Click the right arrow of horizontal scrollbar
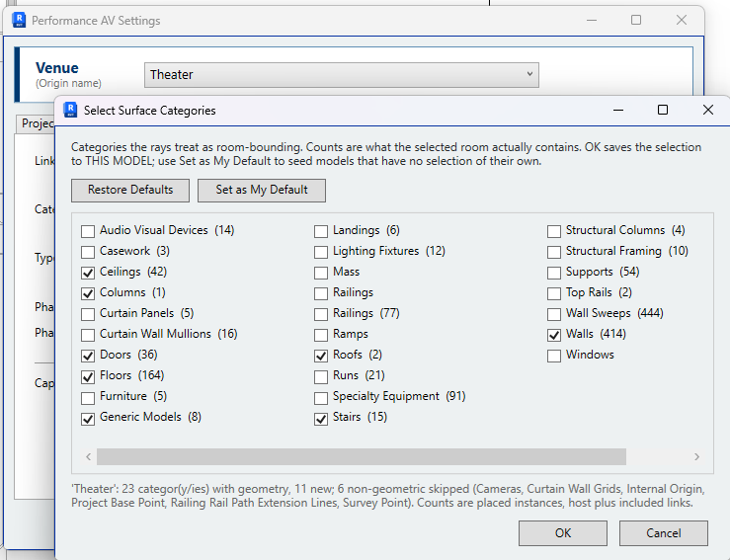 pos(696,456)
